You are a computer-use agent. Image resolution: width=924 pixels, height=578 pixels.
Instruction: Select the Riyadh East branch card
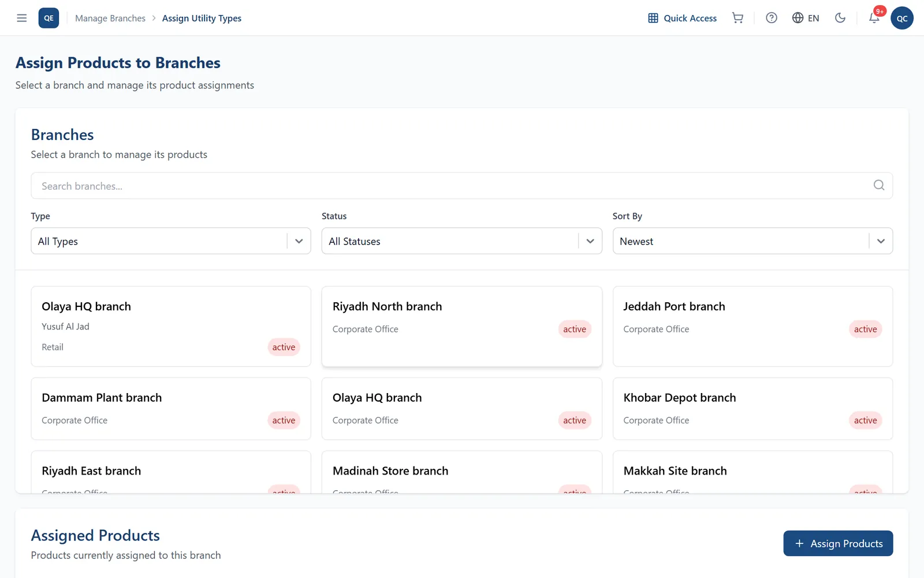pyautogui.click(x=171, y=472)
